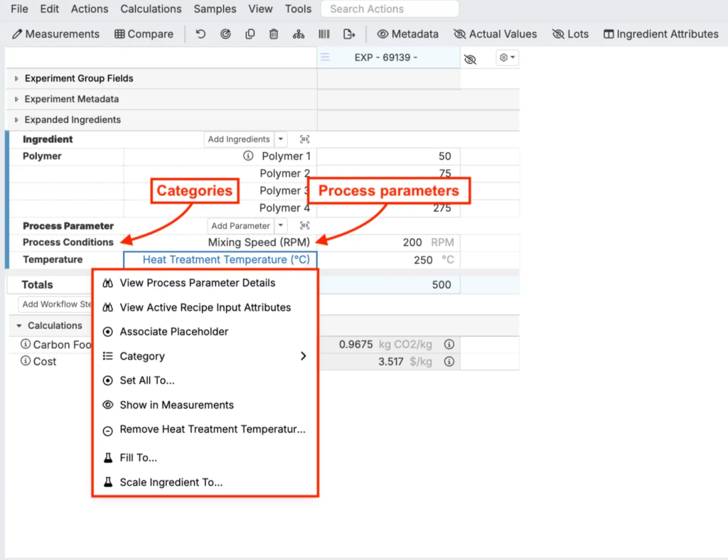728x560 pixels.
Task: Click the Cost value 3.517
Action: [x=390, y=362]
